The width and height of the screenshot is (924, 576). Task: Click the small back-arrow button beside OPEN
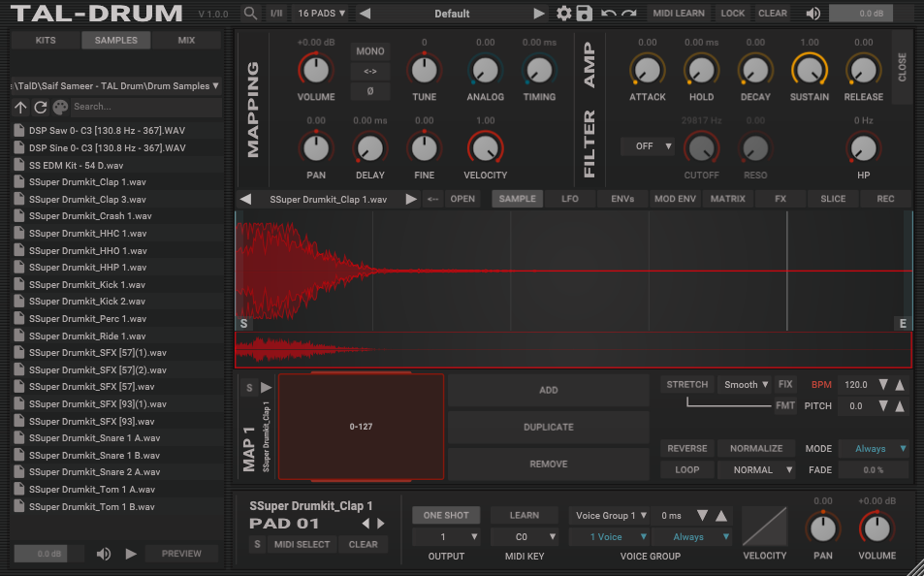[x=432, y=199]
